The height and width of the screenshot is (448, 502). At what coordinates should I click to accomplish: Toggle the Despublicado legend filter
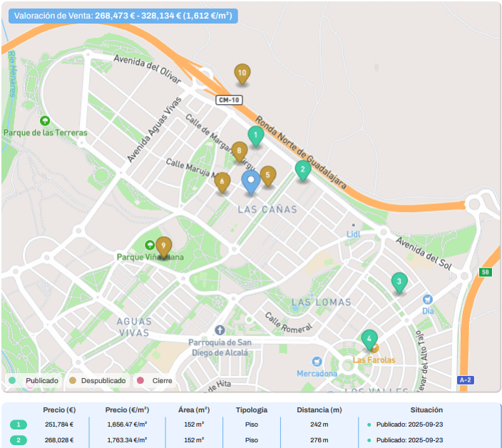pos(97,381)
